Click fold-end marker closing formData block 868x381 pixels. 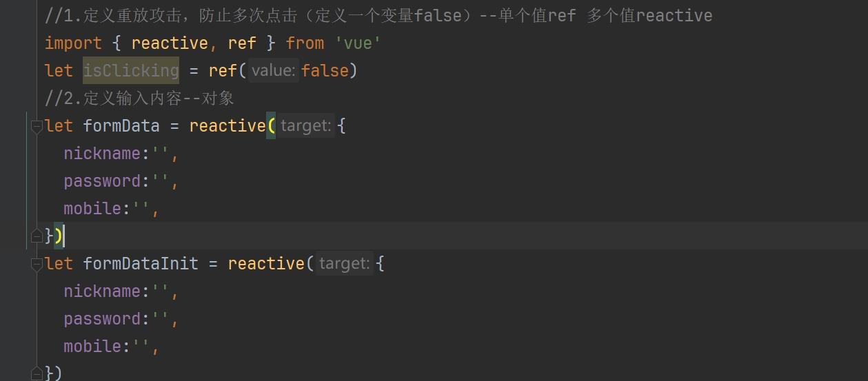pos(37,236)
